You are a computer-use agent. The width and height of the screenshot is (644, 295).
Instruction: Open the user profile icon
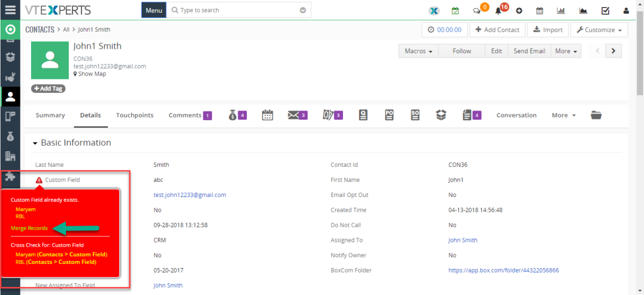pyautogui.click(x=626, y=10)
